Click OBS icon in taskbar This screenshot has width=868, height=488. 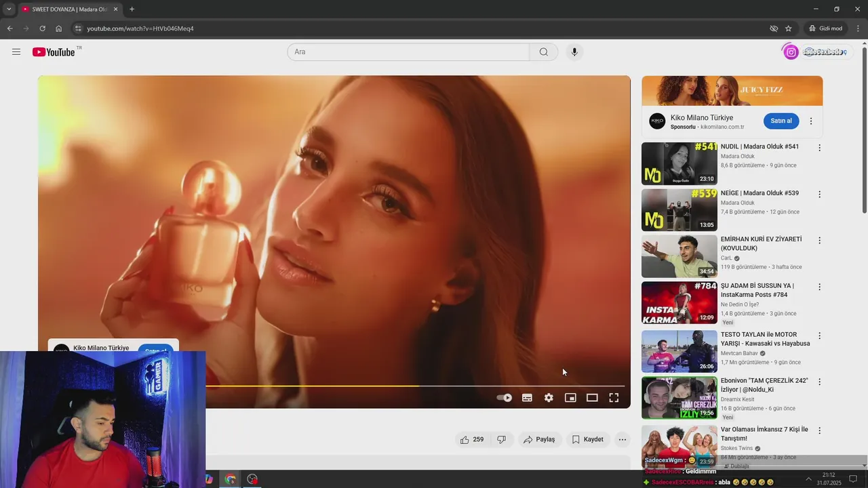pyautogui.click(x=252, y=479)
